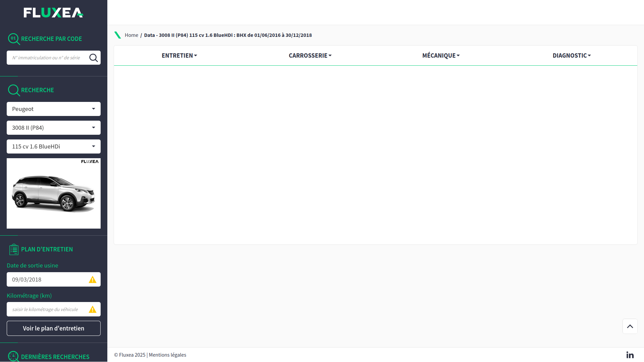
Task: Click the Plan d'entretien heading
Action: click(x=47, y=249)
